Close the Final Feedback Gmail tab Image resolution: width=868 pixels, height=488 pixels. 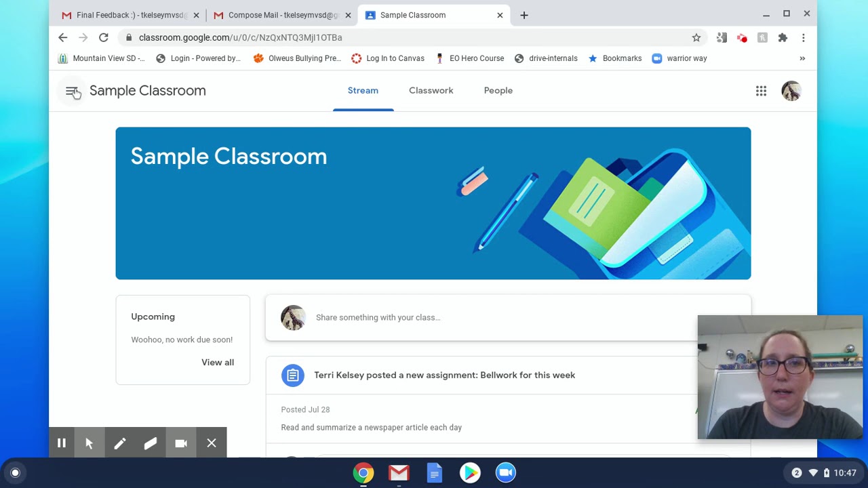click(x=196, y=15)
